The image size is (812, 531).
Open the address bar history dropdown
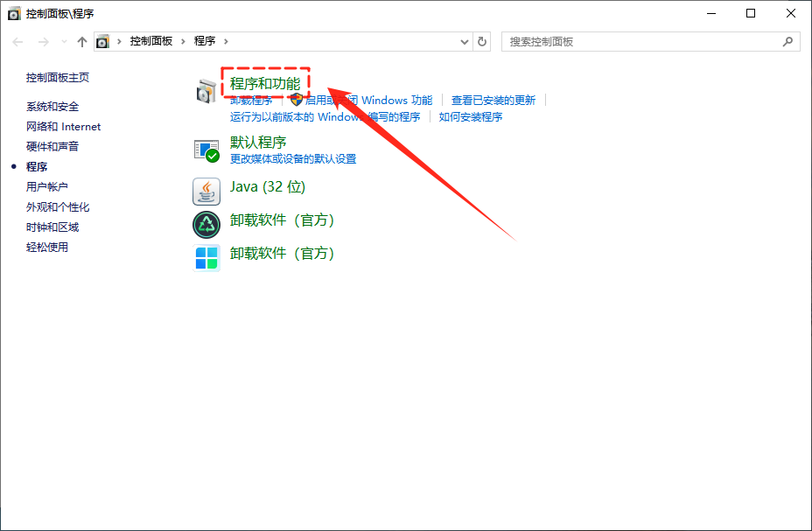click(x=465, y=42)
